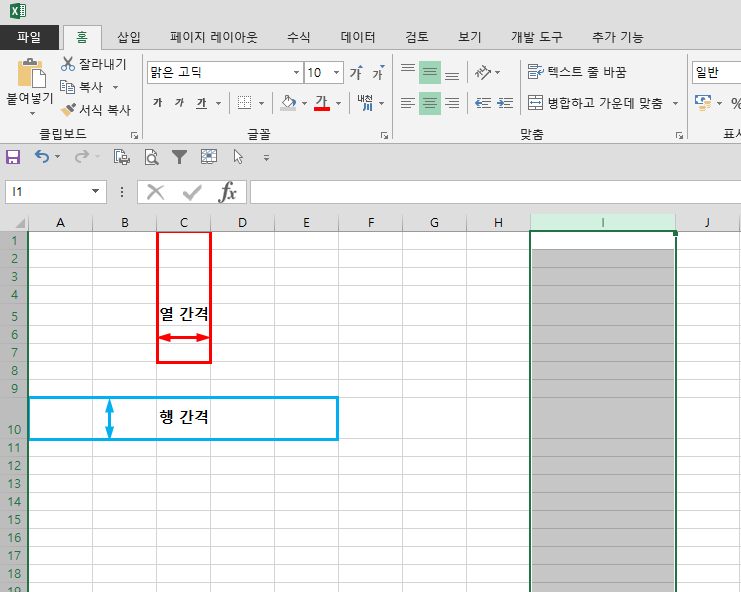The image size is (741, 592).
Task: Switch to 검토 (Review) tab
Action: pos(417,37)
